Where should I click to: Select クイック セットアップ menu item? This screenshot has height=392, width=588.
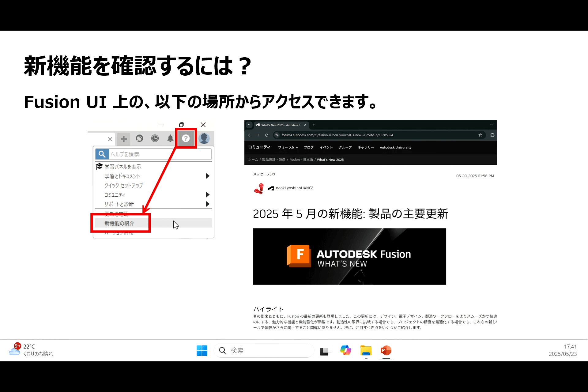tap(123, 185)
